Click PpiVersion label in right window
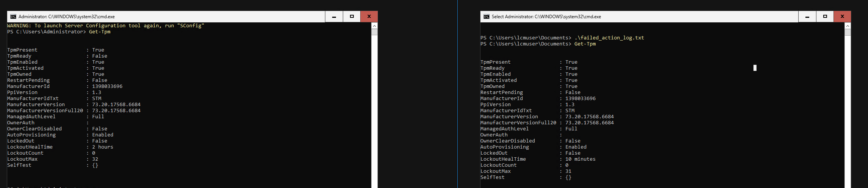The width and height of the screenshot is (868, 188). coord(496,105)
